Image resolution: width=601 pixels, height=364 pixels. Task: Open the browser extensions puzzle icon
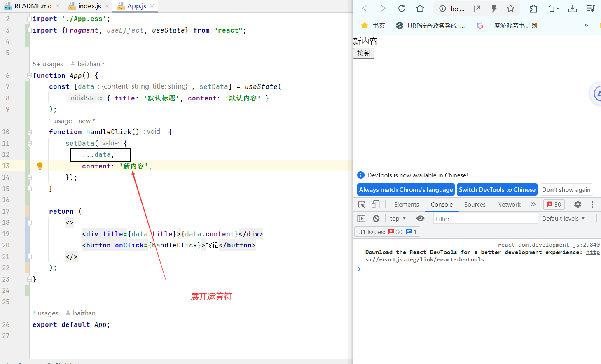coord(533,9)
